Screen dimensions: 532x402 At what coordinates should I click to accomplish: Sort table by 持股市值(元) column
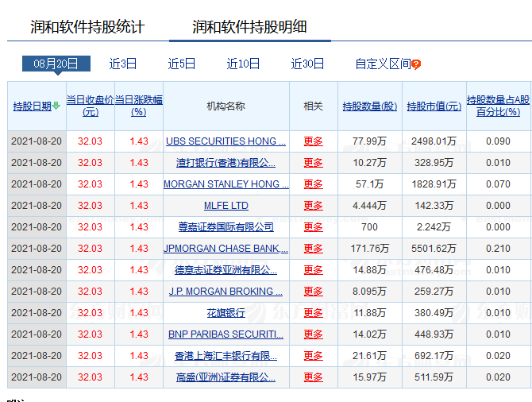[x=434, y=106]
